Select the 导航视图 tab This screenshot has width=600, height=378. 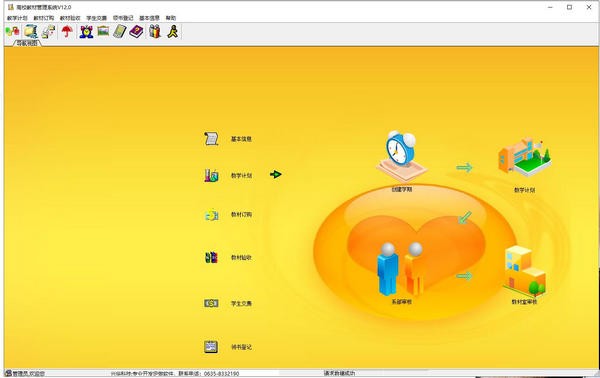click(x=27, y=43)
